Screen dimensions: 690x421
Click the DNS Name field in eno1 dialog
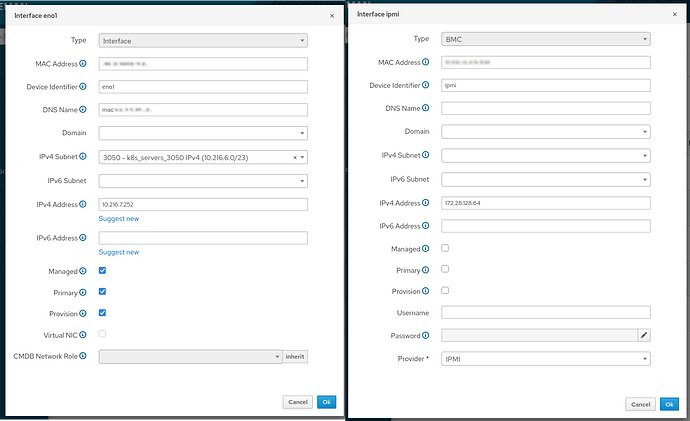coord(203,110)
